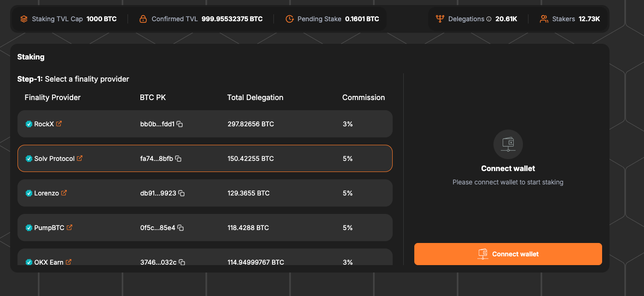Click Solv Protocol key fa74...8bfb

click(x=157, y=159)
